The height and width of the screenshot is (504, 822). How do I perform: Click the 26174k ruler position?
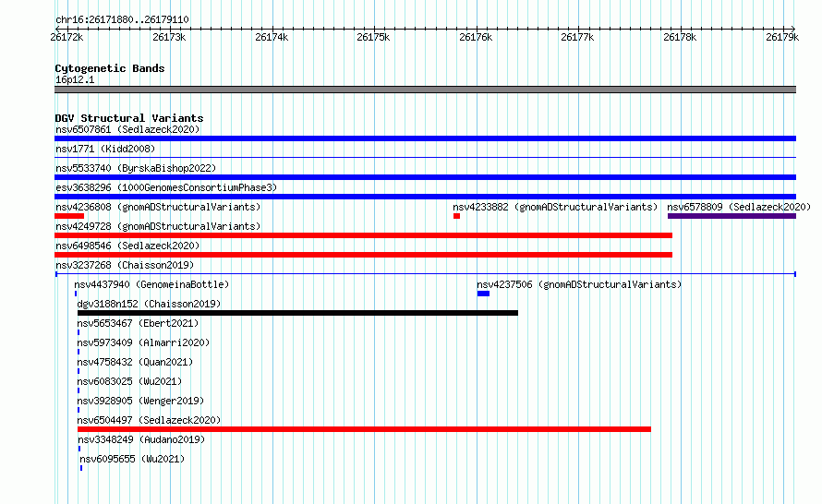tap(272, 37)
